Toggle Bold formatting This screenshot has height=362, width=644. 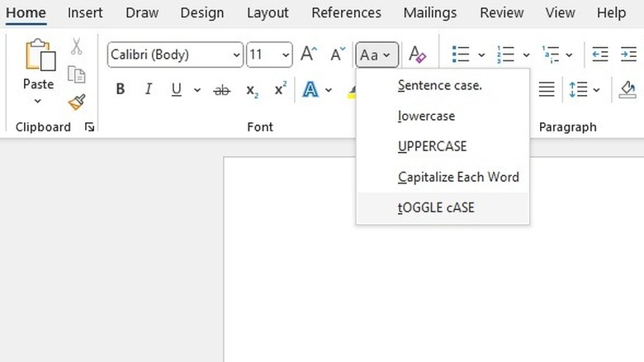tap(121, 89)
